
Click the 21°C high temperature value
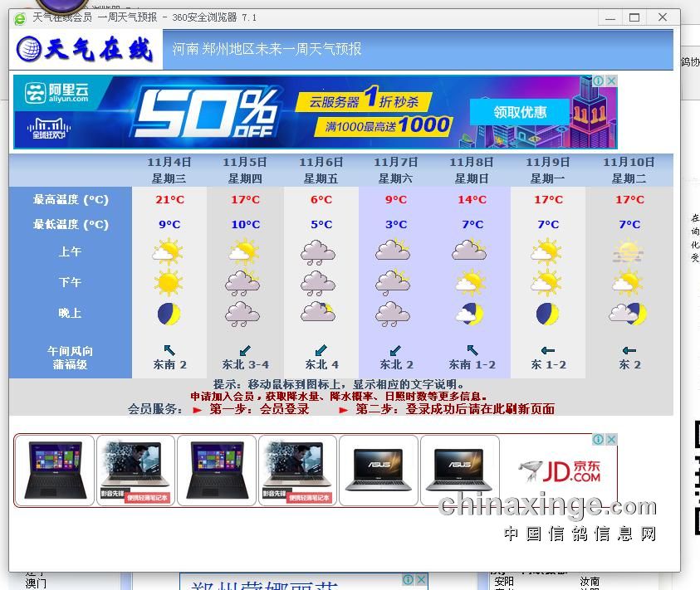coord(169,199)
